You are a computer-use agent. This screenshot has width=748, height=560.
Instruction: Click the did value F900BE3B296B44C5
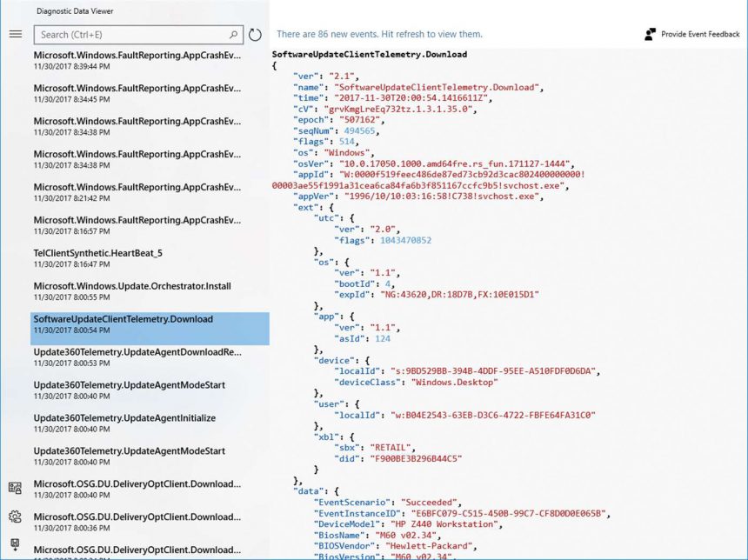pos(416,459)
